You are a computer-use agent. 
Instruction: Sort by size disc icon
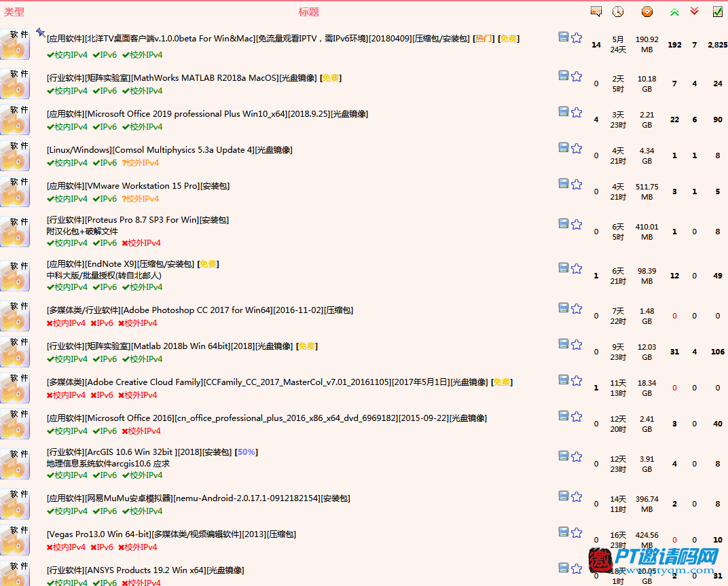(x=647, y=12)
